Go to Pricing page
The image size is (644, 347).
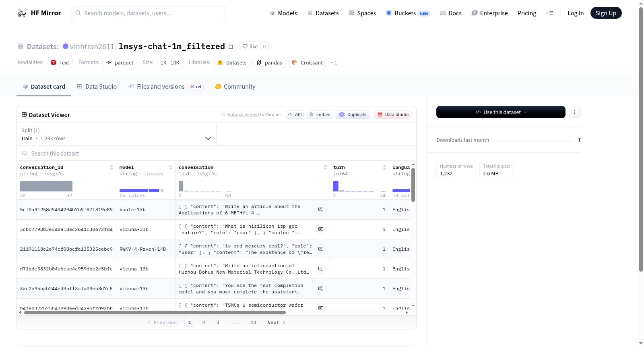coord(527,13)
